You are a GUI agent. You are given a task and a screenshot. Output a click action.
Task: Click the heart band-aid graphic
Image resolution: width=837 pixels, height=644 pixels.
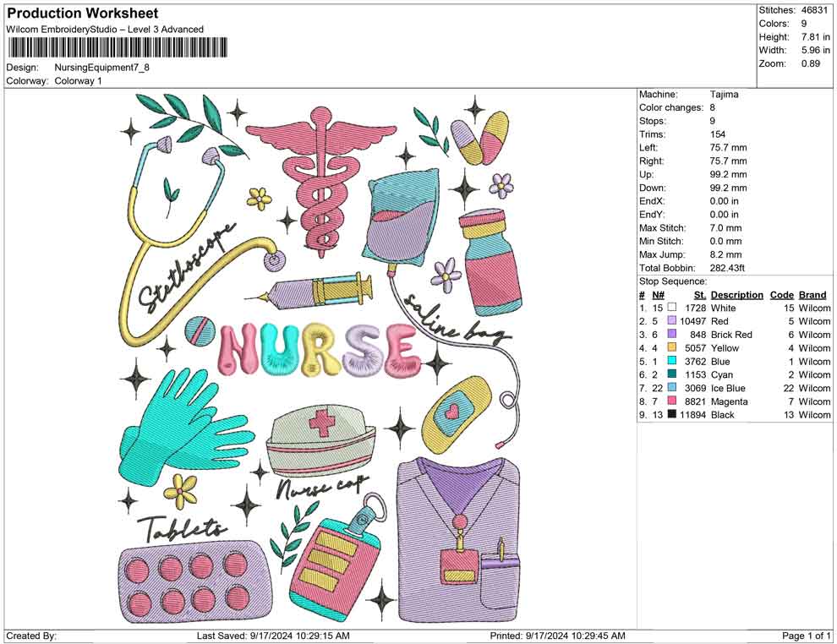click(456, 414)
